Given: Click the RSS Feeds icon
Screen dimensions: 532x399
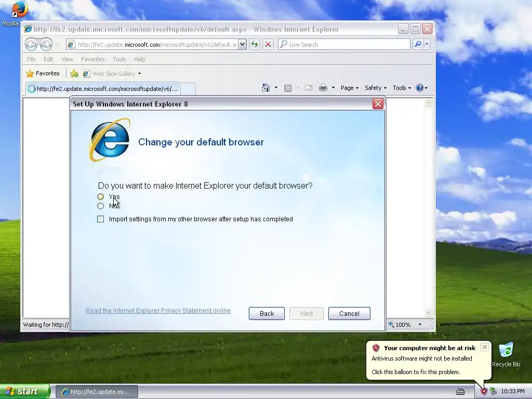Looking at the screenshot, I should (x=288, y=88).
